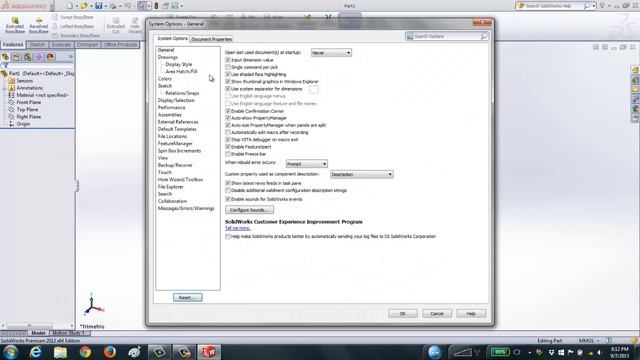This screenshot has width=640, height=360.
Task: Toggle Auto-show PropertyManager checkbox
Action: (228, 118)
